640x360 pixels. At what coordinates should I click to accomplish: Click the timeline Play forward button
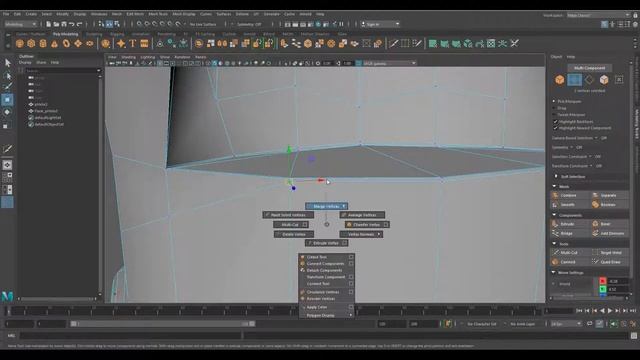(610, 311)
